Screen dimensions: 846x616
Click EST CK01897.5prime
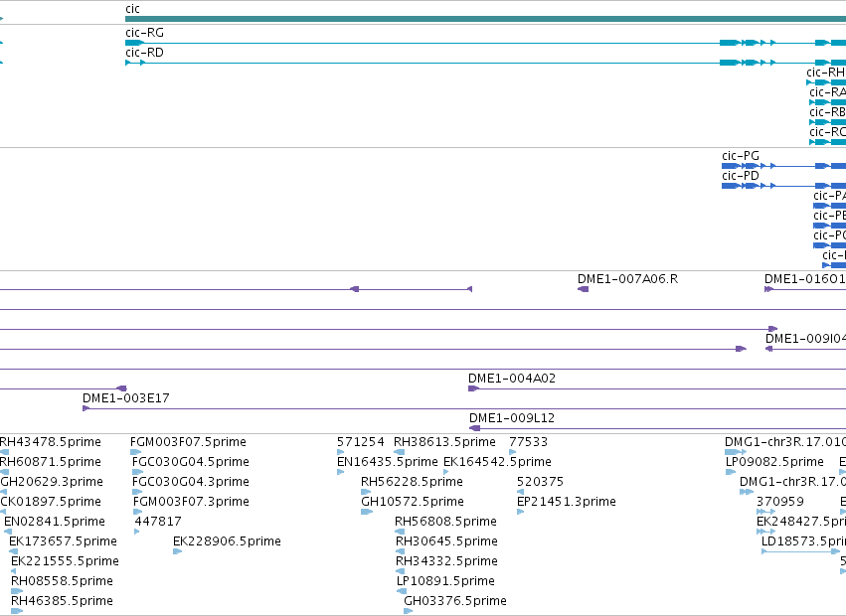click(51, 502)
